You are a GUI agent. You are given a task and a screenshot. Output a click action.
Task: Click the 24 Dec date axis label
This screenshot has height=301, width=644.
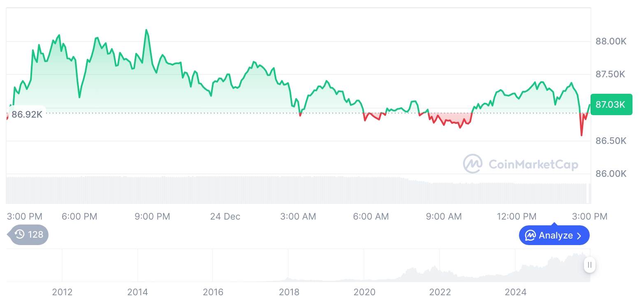[225, 216]
